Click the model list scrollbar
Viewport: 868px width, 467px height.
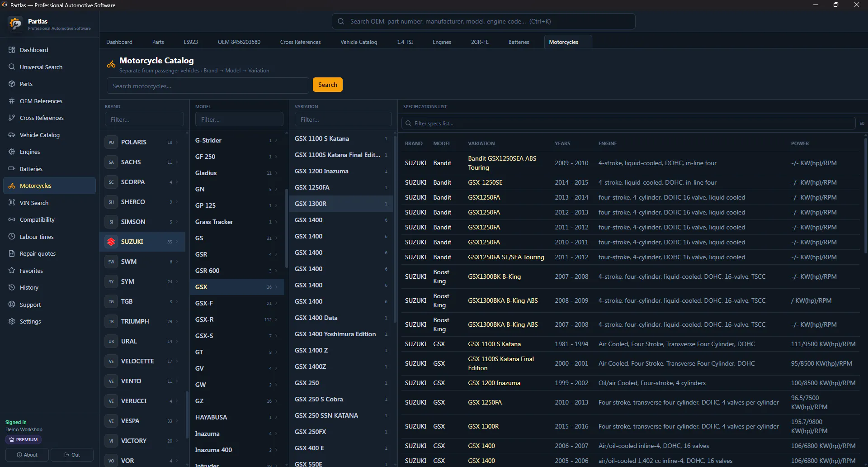tap(286, 229)
